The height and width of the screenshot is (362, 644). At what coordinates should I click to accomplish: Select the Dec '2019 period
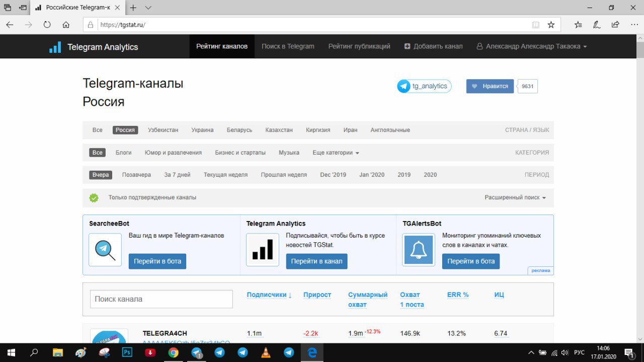coord(333,175)
